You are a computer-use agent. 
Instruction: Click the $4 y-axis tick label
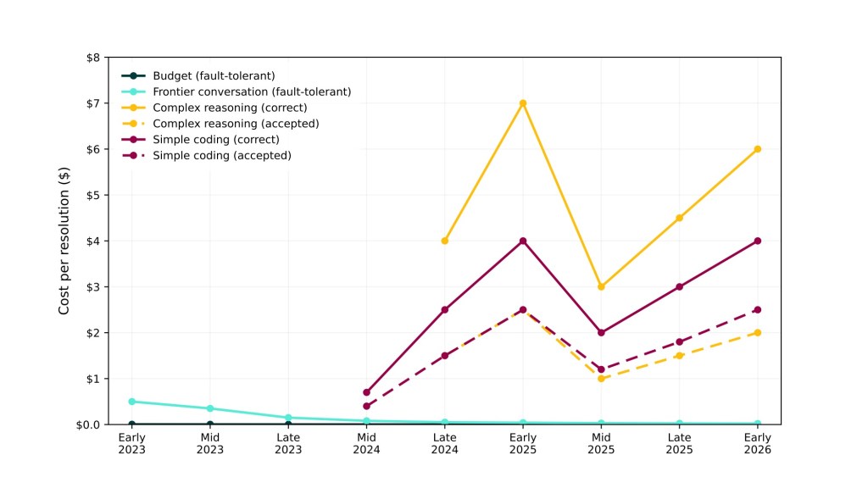coord(93,241)
